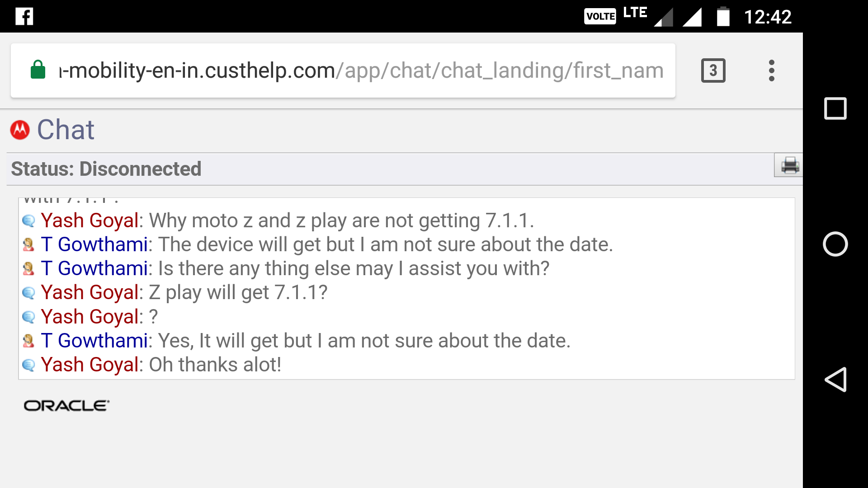Click the Android home button

tap(835, 244)
